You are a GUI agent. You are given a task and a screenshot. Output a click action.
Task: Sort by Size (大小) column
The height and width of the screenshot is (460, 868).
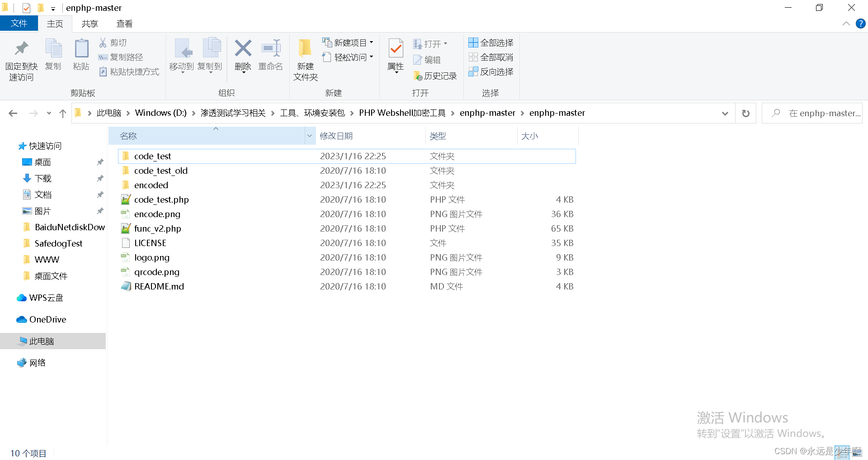(x=547, y=136)
